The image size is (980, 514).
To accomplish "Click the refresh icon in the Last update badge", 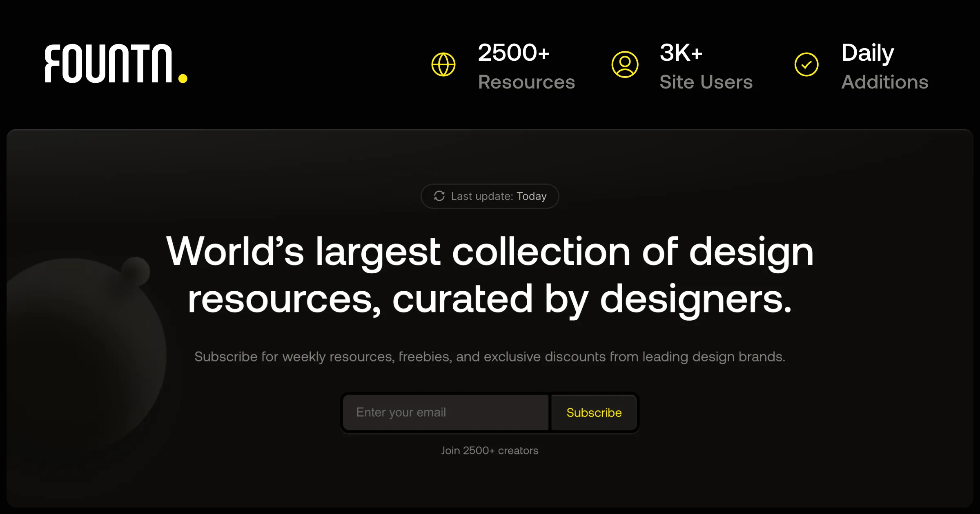I will 439,196.
